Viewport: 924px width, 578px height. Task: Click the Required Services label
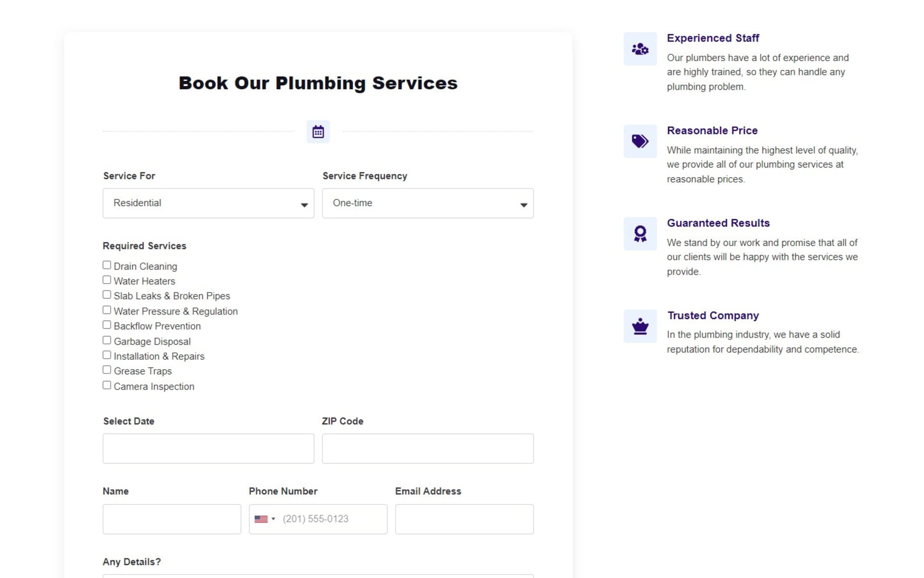pyautogui.click(x=144, y=246)
